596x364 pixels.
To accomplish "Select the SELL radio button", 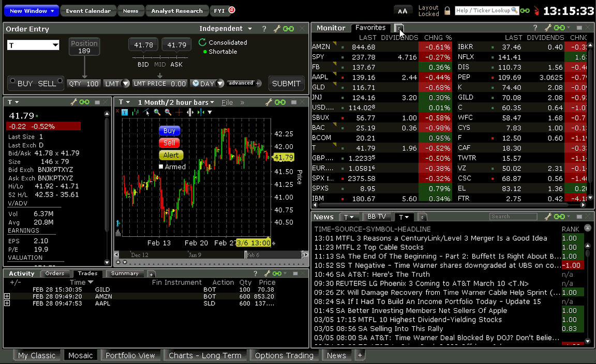I will tap(61, 82).
